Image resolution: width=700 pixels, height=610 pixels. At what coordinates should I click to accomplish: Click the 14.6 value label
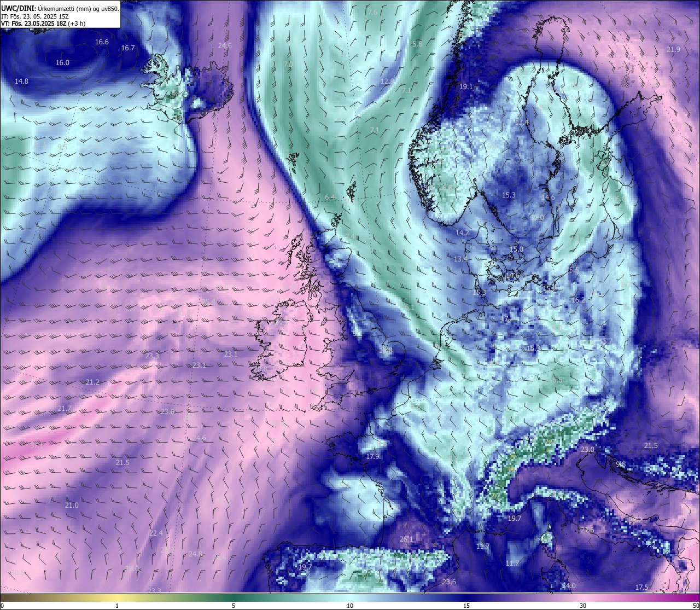(x=548, y=197)
